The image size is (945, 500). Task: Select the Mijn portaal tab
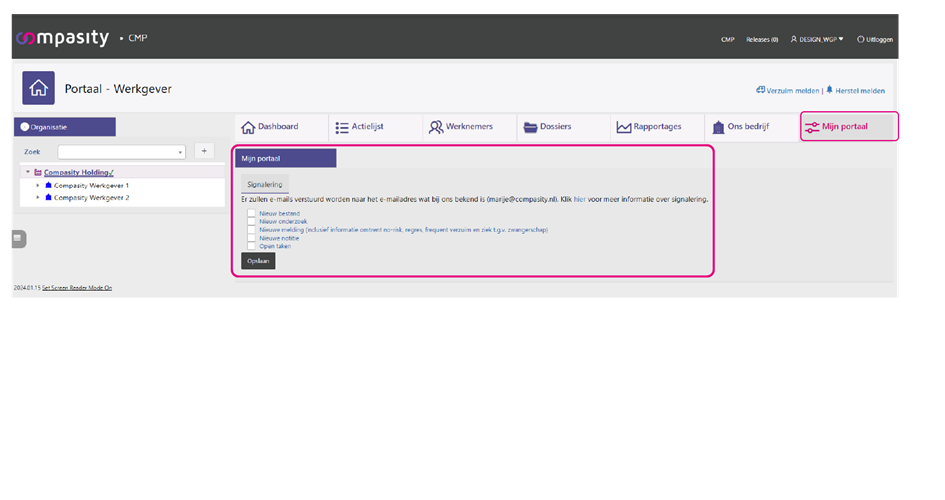(849, 127)
